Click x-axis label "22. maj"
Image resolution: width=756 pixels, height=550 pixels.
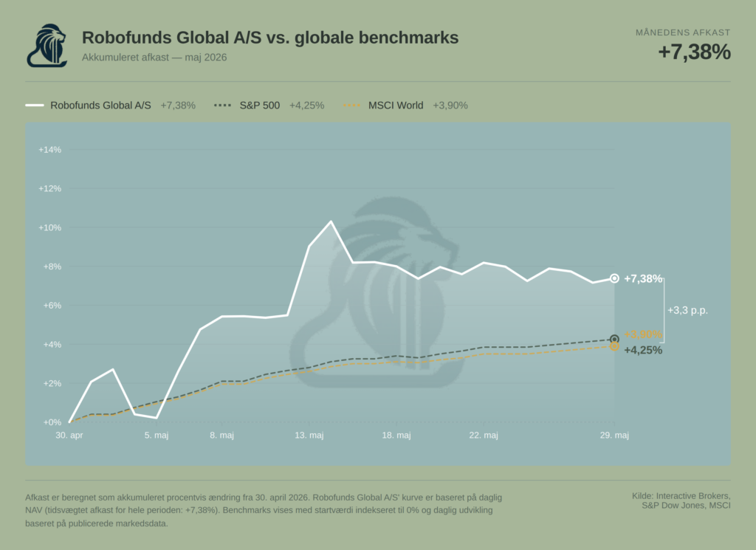484,436
